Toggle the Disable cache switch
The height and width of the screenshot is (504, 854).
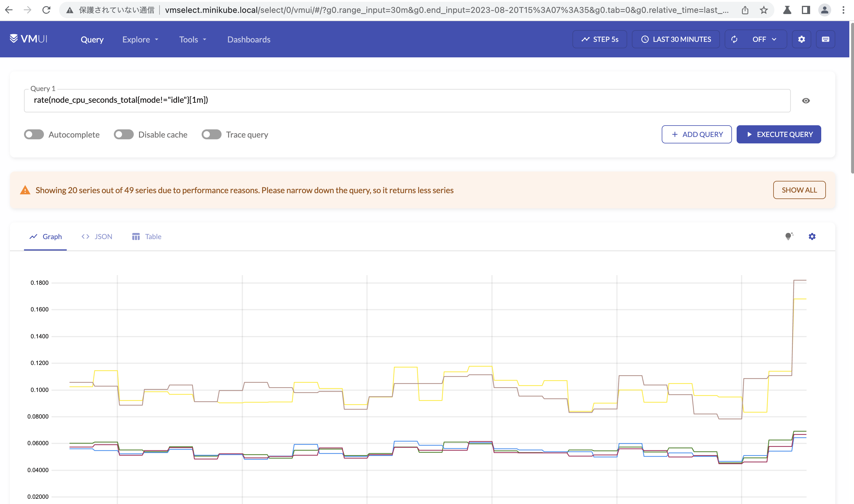tap(124, 135)
